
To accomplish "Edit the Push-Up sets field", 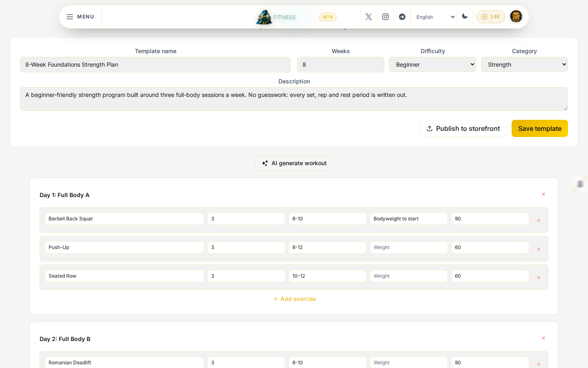I will click(246, 247).
